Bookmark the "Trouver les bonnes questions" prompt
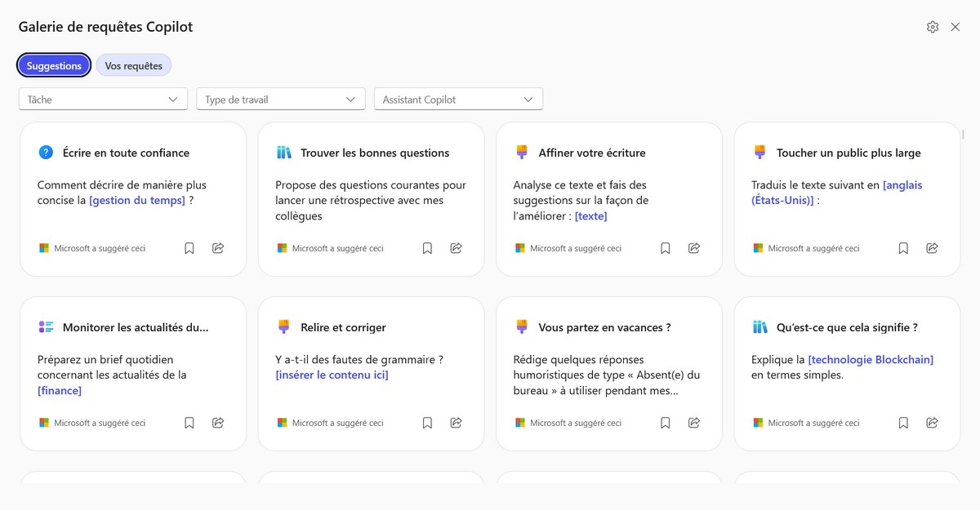980x510 pixels. tap(427, 248)
